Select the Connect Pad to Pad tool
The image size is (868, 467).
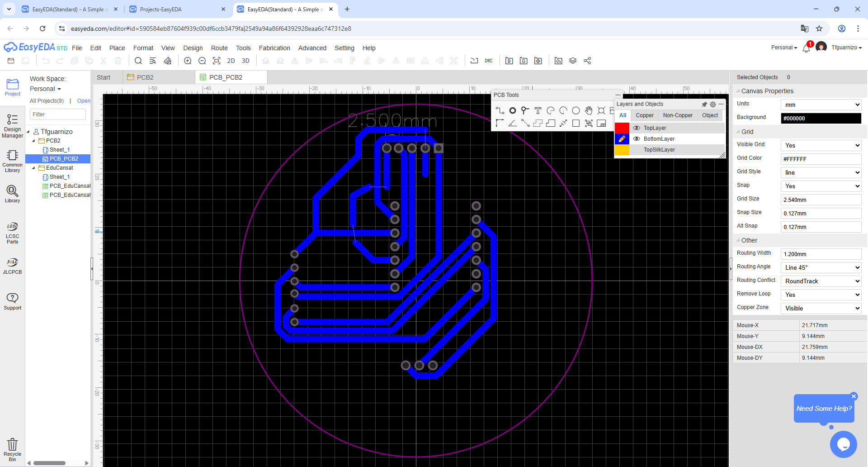click(525, 123)
